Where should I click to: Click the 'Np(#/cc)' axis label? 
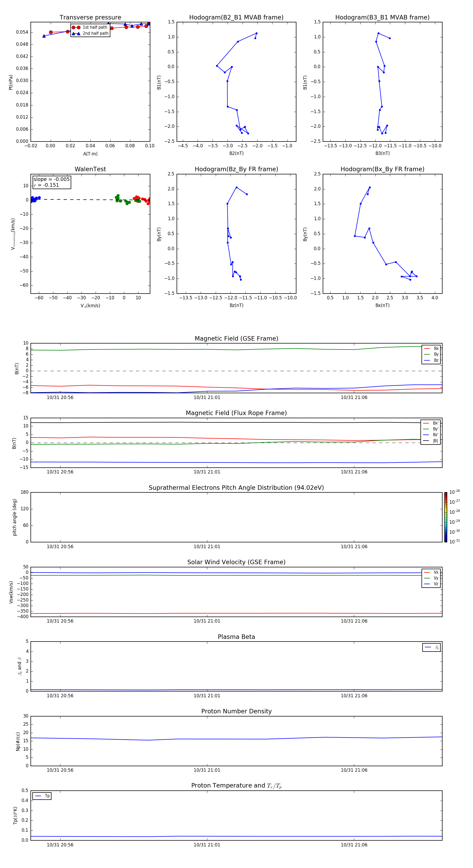pos(18,741)
